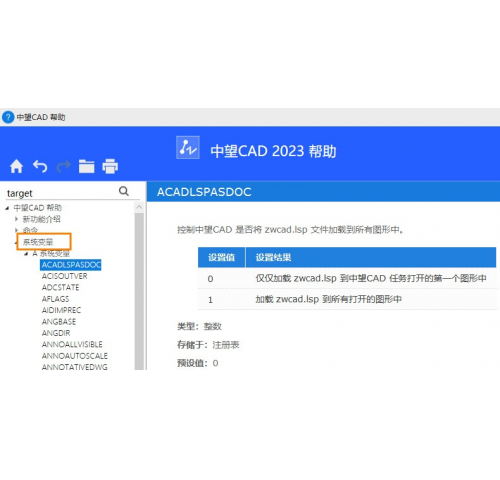Click the greyed Forward arrow icon
Viewport: 500px width, 480px height.
[63, 166]
